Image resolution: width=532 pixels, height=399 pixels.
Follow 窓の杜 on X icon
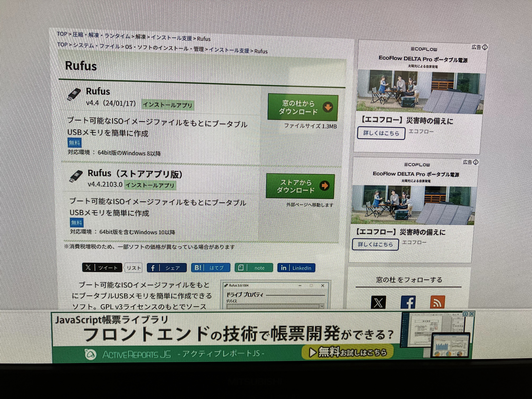click(378, 302)
